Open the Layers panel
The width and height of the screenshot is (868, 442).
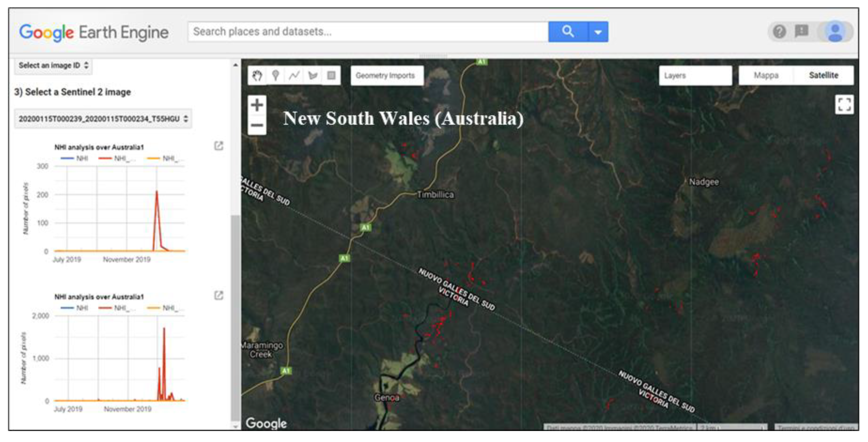[695, 75]
